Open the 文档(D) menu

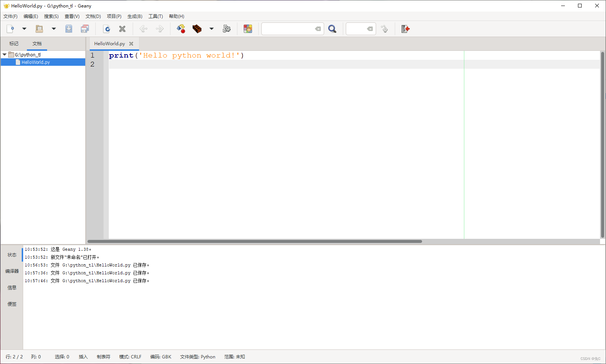point(93,16)
